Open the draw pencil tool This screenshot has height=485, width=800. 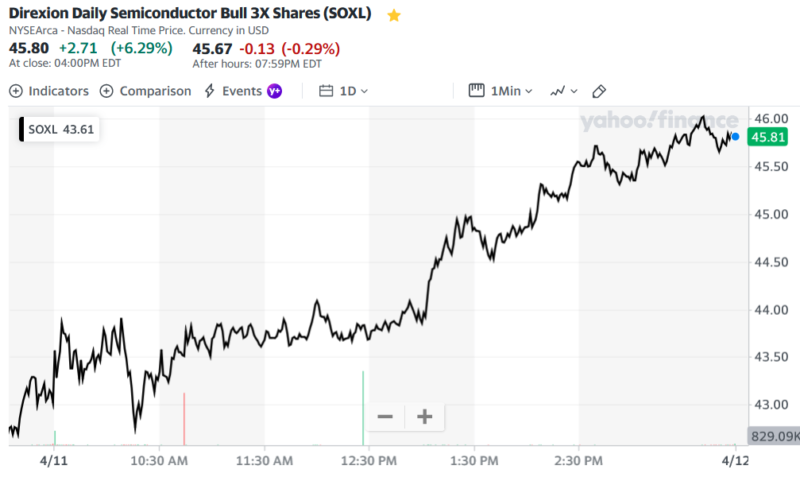tap(599, 91)
